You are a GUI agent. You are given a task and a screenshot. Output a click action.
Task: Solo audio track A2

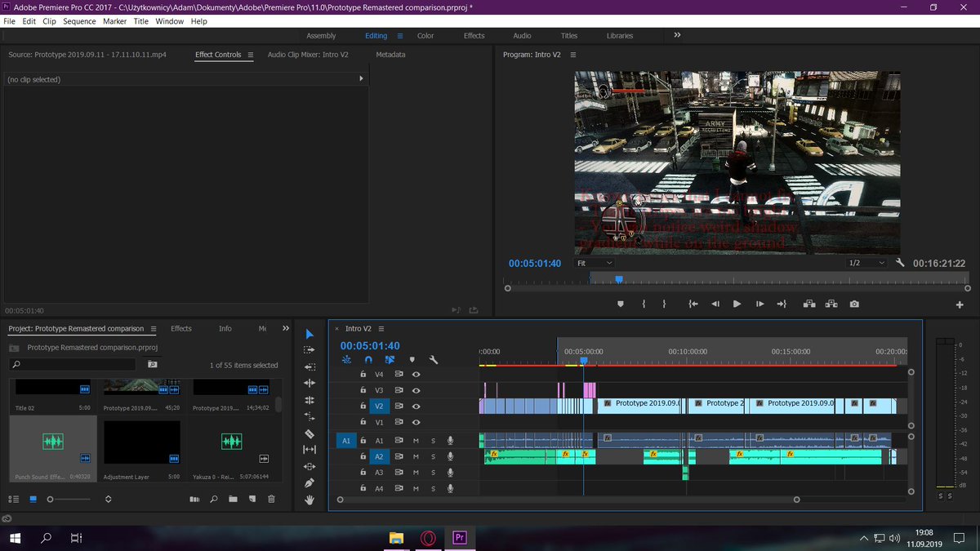(433, 457)
